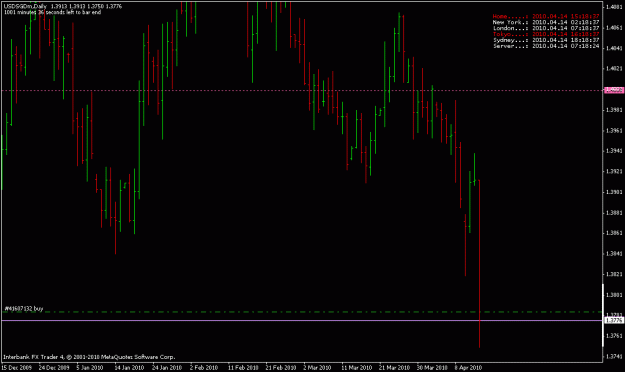This screenshot has height=372, width=625.
Task: Click the 1.4021 price axis label
Action: pos(614,69)
